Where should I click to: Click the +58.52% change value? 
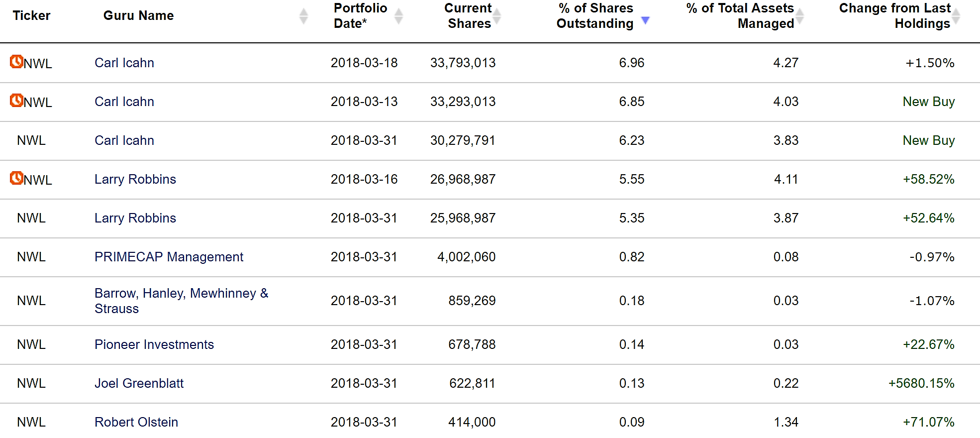929,179
